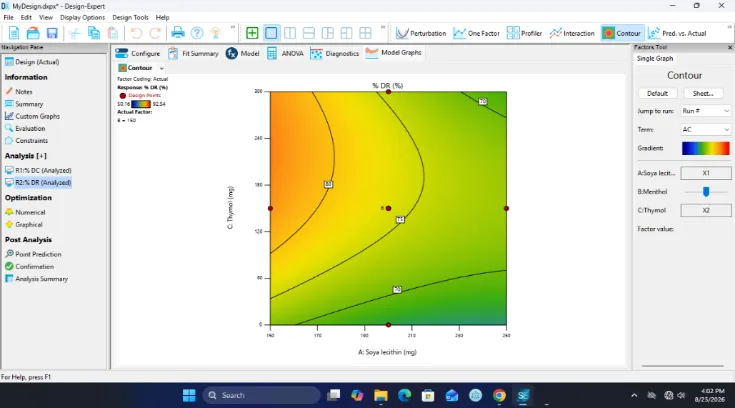Print the graph using the printer icon

[178, 33]
